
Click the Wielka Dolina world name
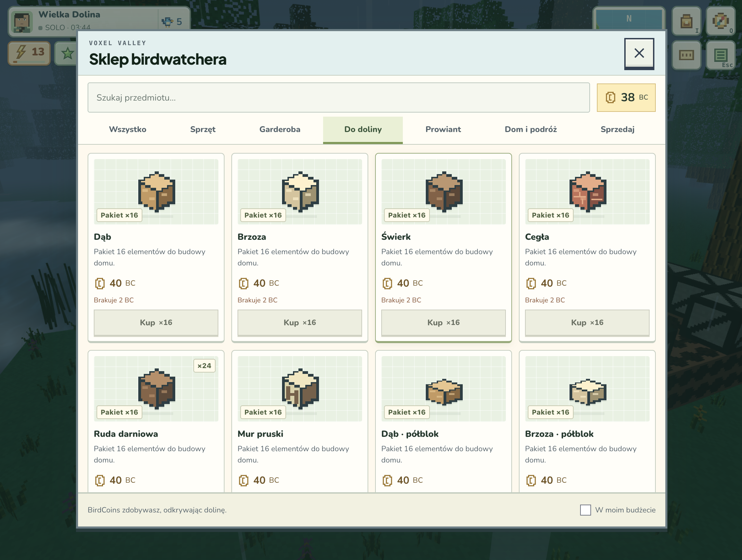tap(69, 15)
